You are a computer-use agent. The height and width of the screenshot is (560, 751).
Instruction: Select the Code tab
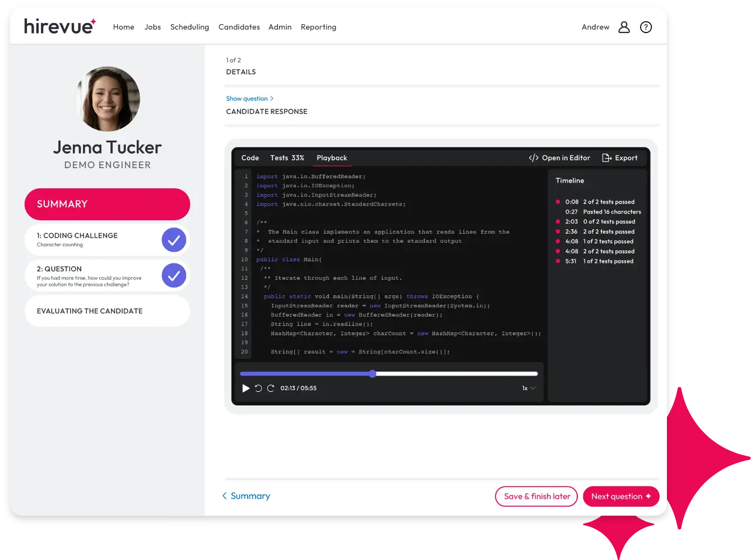[x=250, y=158]
